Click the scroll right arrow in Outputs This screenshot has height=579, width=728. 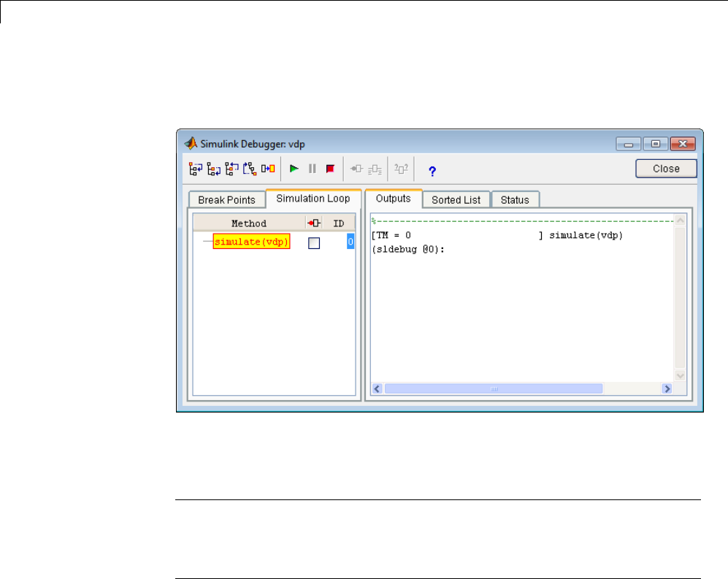667,388
